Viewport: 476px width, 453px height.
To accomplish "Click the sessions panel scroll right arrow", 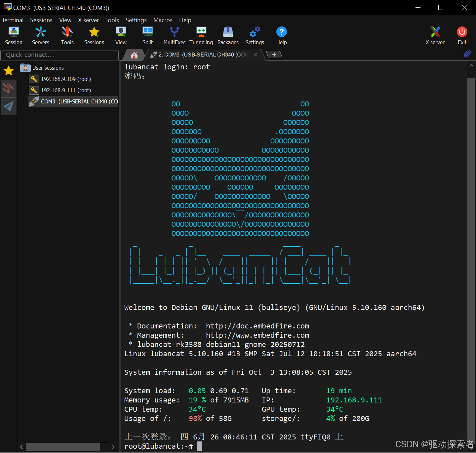I will (x=113, y=447).
